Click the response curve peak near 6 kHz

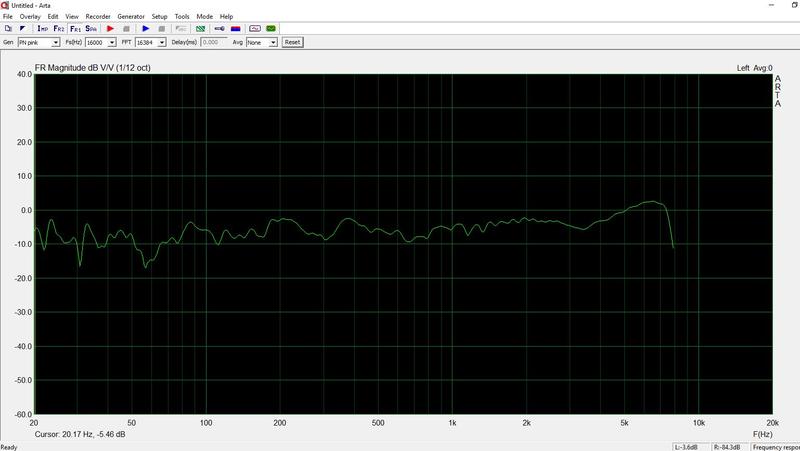653,202
